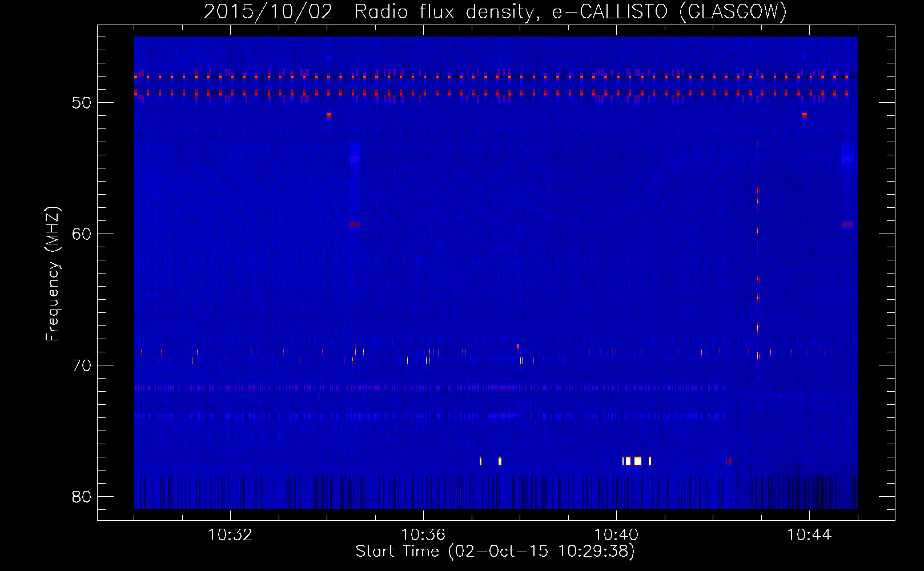The width and height of the screenshot is (924, 571).
Task: Click the '70' frequency tick label
Action: 82,365
